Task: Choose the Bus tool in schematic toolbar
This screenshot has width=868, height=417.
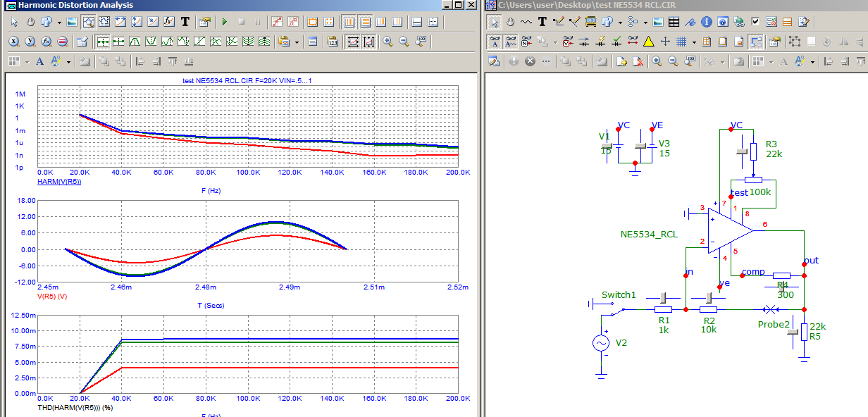Action: (x=591, y=22)
